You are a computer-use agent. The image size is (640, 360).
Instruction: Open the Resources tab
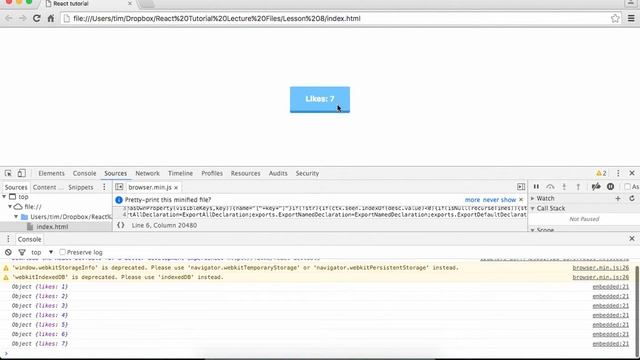[x=245, y=173]
